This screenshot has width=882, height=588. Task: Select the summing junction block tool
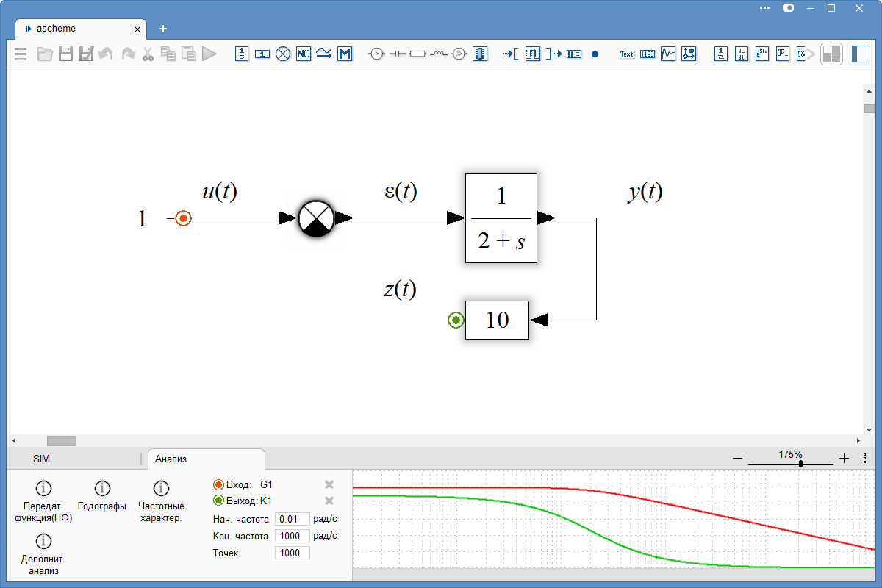point(283,54)
